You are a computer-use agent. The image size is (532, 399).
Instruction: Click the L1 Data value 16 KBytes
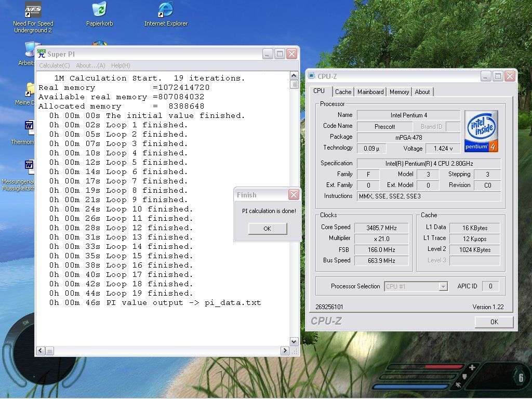click(x=474, y=228)
